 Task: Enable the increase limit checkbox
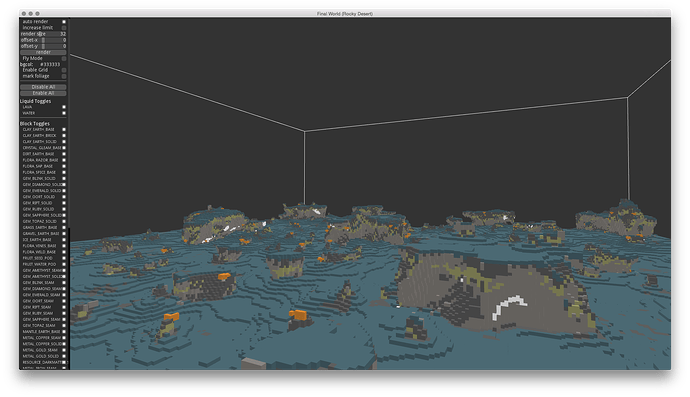point(64,28)
